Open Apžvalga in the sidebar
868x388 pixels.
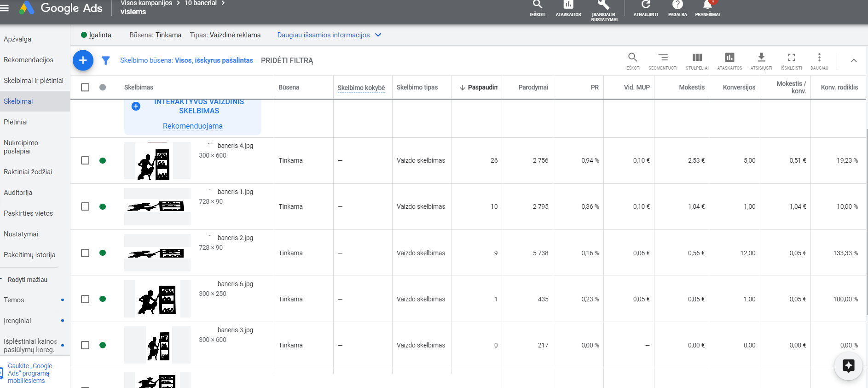click(17, 39)
